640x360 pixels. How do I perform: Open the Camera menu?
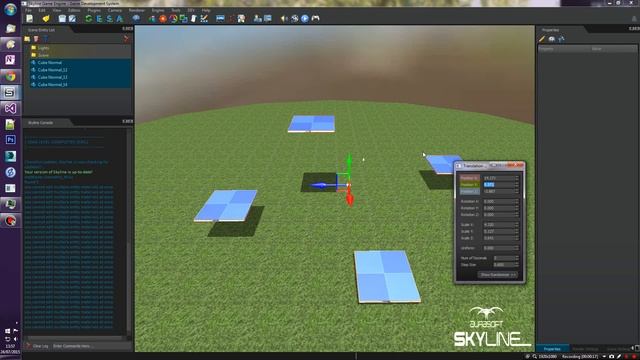[x=115, y=10]
